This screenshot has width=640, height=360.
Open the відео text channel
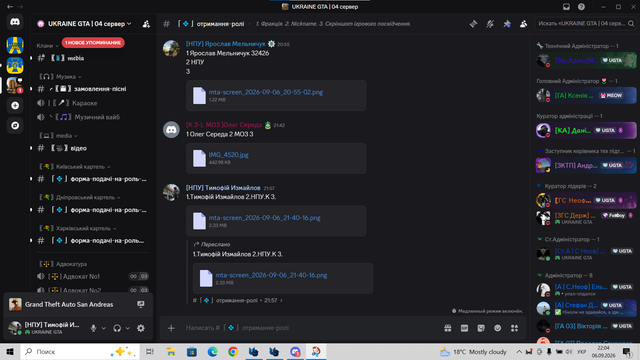90,148
